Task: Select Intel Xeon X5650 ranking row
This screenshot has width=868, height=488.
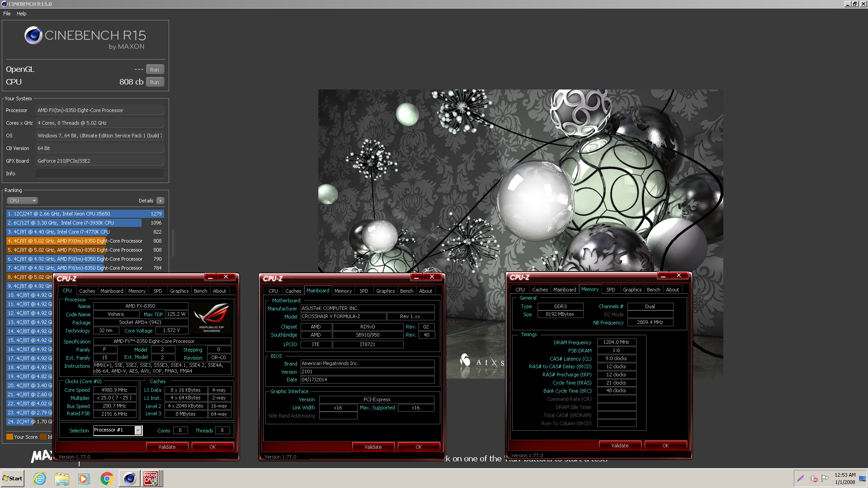Action: pos(85,214)
